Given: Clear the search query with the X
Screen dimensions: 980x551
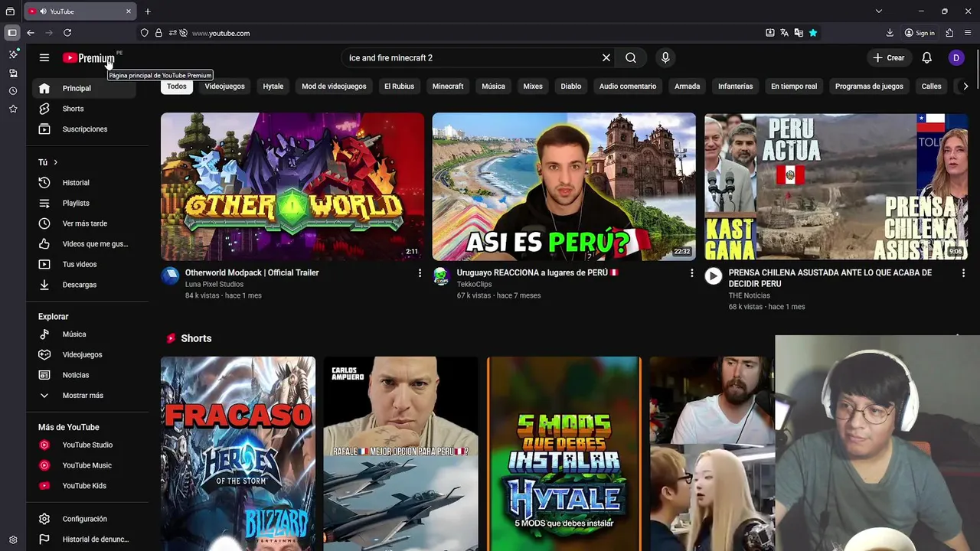Looking at the screenshot, I should [606, 57].
